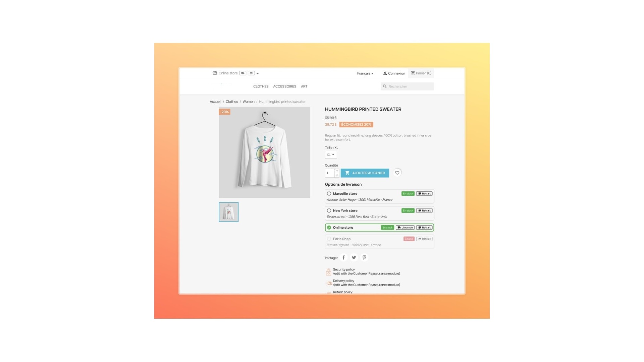Click the shopping cart Panier icon
Screen dimensions: 644x362
[x=413, y=73]
